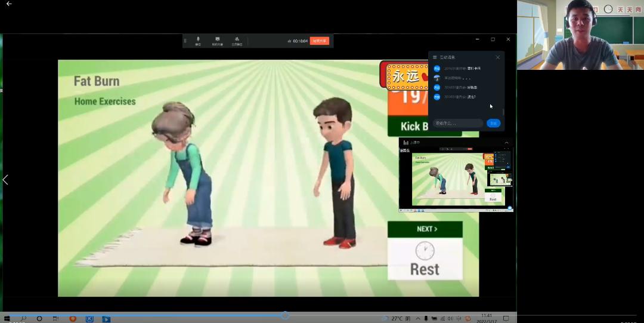Open the Windows Start menu

point(7,319)
